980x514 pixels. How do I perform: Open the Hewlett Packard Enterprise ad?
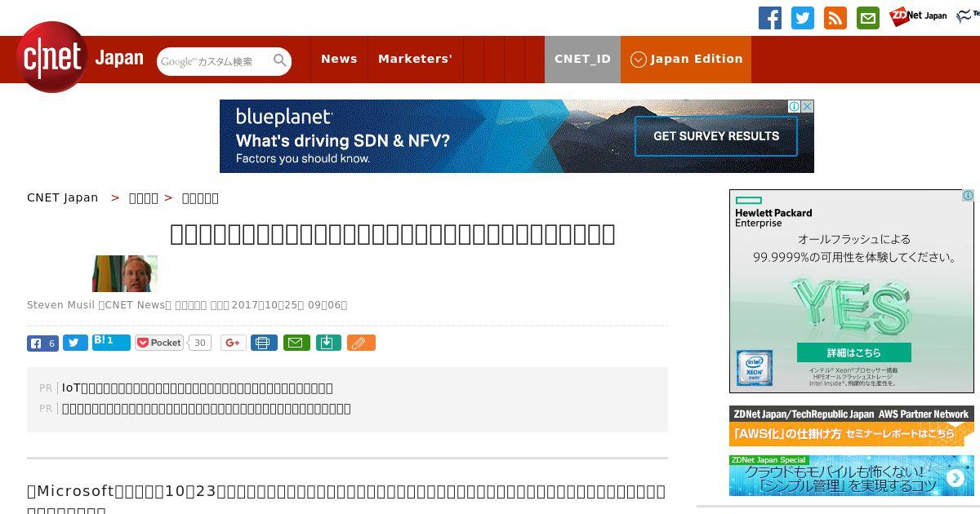click(x=852, y=291)
